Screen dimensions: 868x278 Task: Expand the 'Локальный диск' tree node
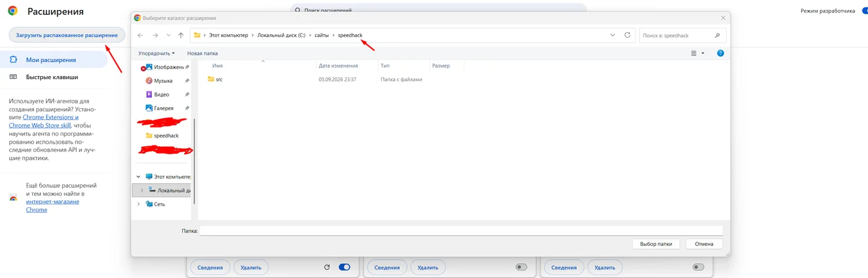tap(141, 190)
